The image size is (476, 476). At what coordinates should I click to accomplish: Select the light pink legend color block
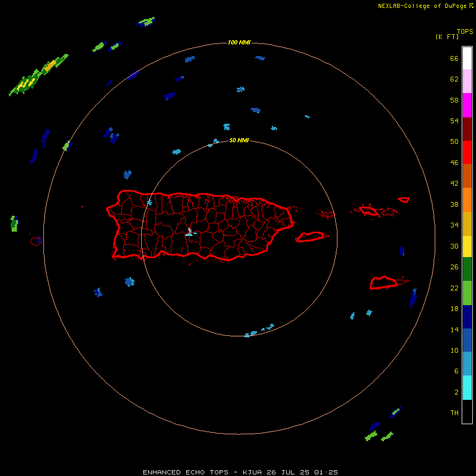coord(467,81)
